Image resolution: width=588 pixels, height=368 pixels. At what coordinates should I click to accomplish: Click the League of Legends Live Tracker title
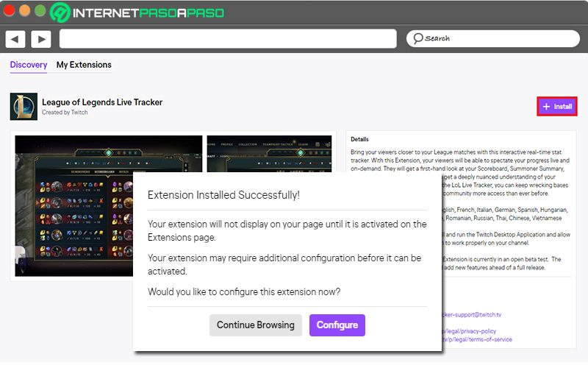(102, 102)
